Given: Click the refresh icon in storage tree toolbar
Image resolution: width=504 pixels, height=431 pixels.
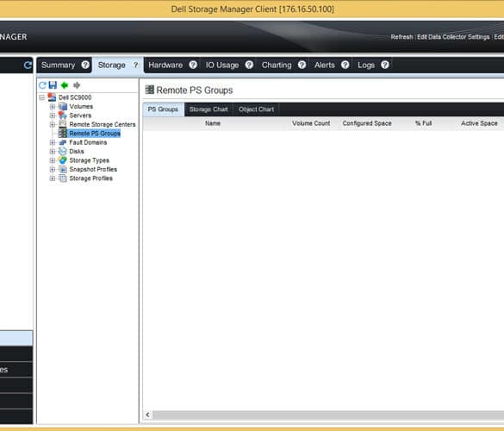Looking at the screenshot, I should click(x=42, y=85).
